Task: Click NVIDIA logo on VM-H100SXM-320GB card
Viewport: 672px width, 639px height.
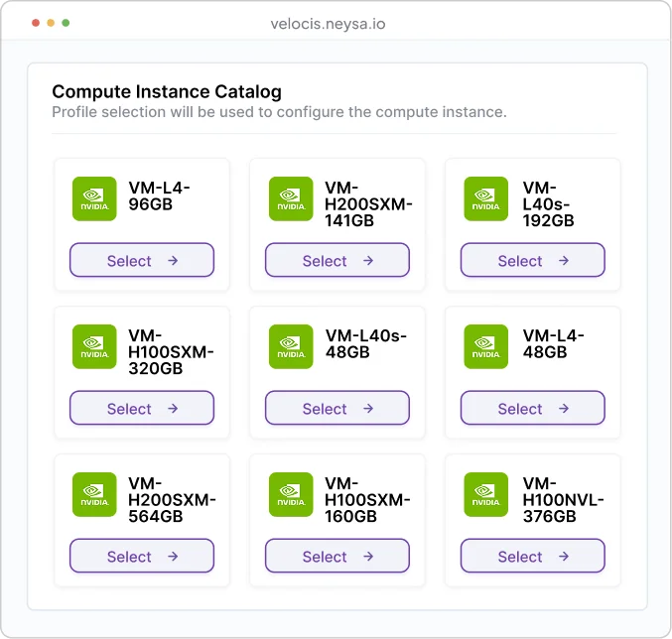Action: 94,346
